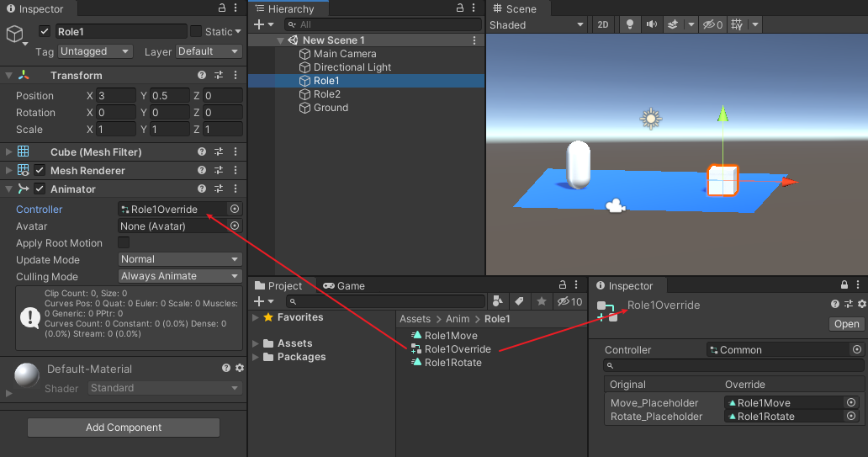The width and height of the screenshot is (868, 457).
Task: Open Mesh Filter component help icon
Action: click(202, 151)
